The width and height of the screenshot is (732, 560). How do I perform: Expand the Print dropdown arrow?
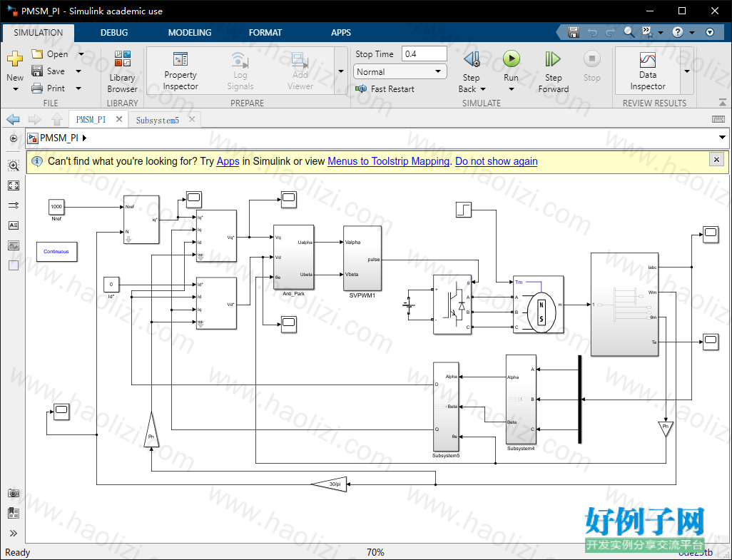coord(78,88)
